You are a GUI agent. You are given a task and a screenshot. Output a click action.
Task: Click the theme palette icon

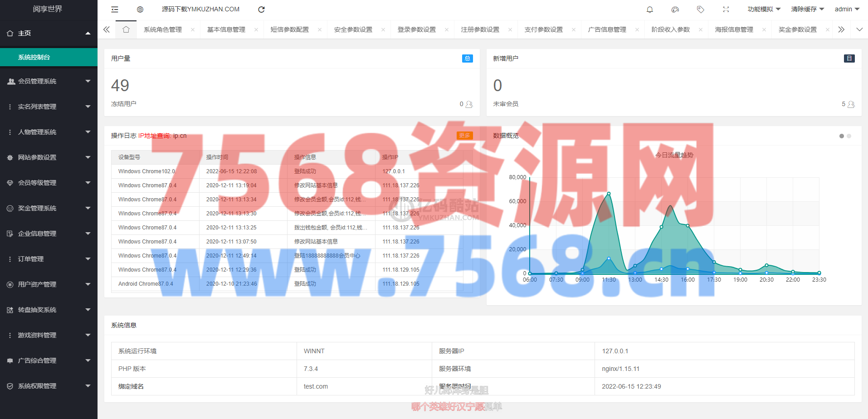click(675, 10)
